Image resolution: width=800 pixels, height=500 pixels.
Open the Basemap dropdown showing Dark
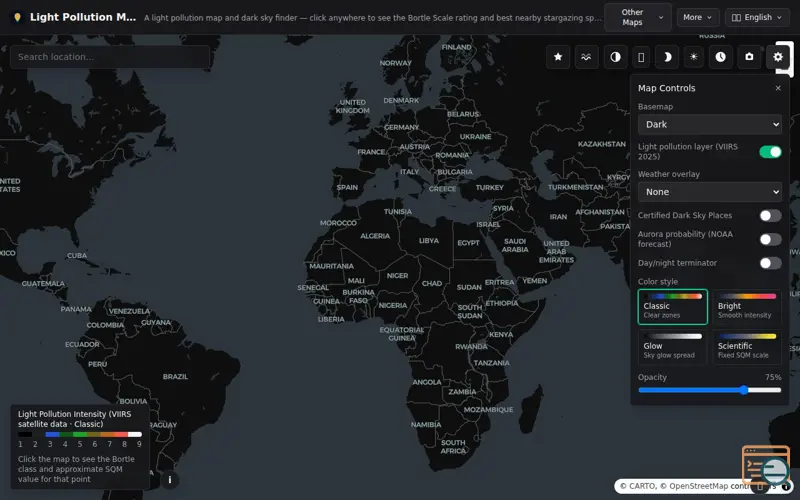[710, 124]
